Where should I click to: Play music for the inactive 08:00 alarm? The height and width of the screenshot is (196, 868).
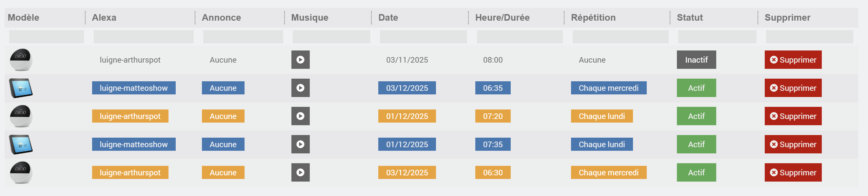pyautogui.click(x=300, y=60)
